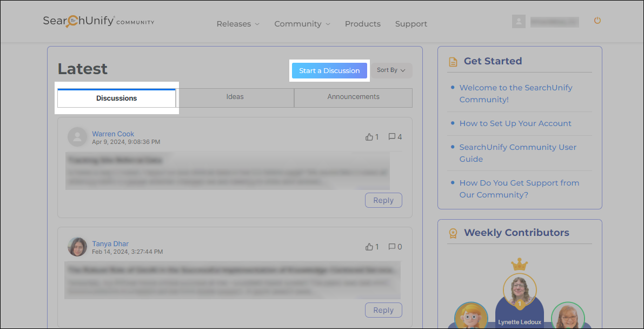The height and width of the screenshot is (329, 644).
Task: Click the SearchUnify Community logo
Action: click(x=98, y=22)
